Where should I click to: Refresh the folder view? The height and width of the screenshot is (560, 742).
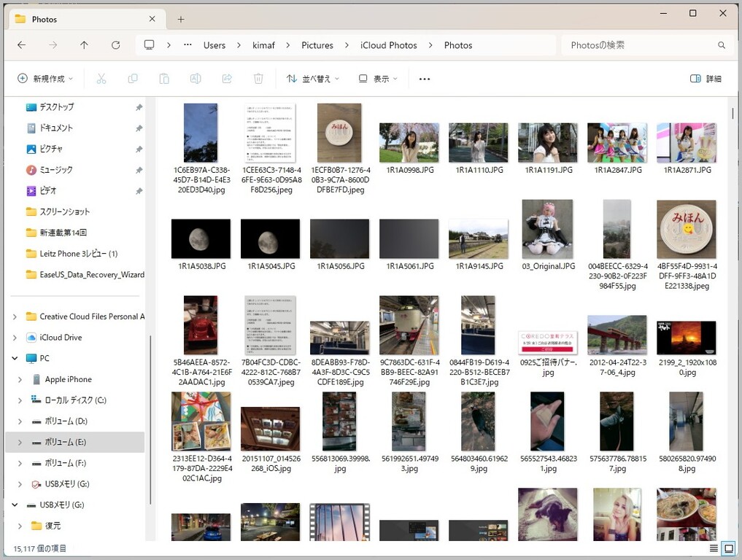[x=115, y=45]
